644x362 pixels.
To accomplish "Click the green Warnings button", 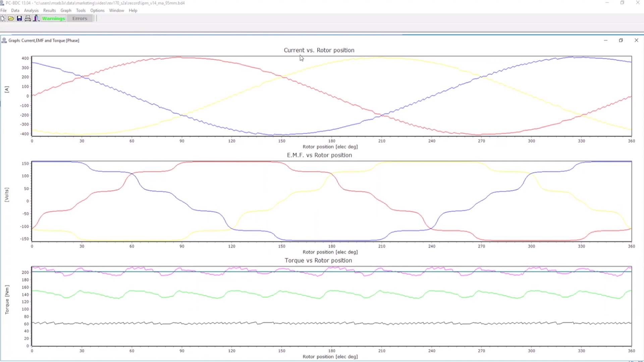I will tap(53, 18).
